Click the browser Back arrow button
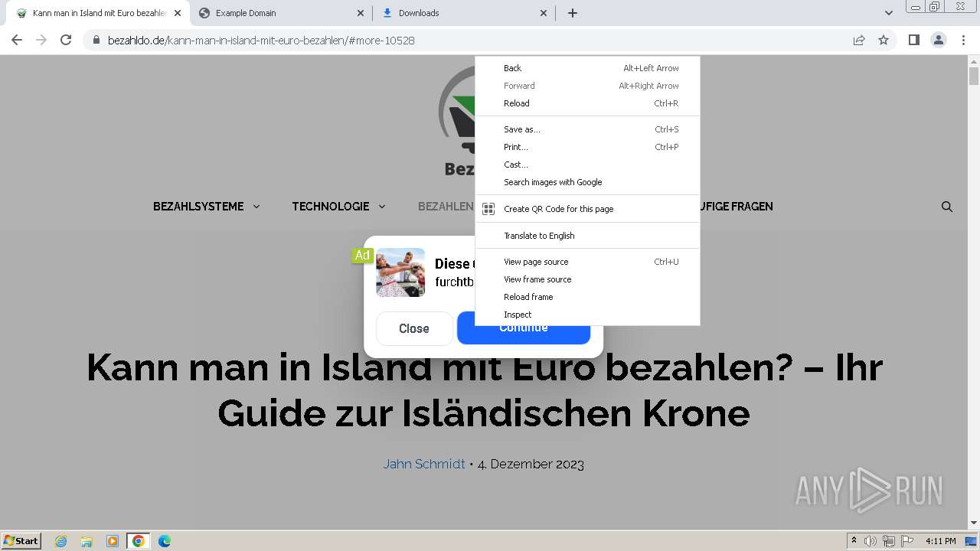Viewport: 980px width, 551px height. pyautogui.click(x=17, y=40)
